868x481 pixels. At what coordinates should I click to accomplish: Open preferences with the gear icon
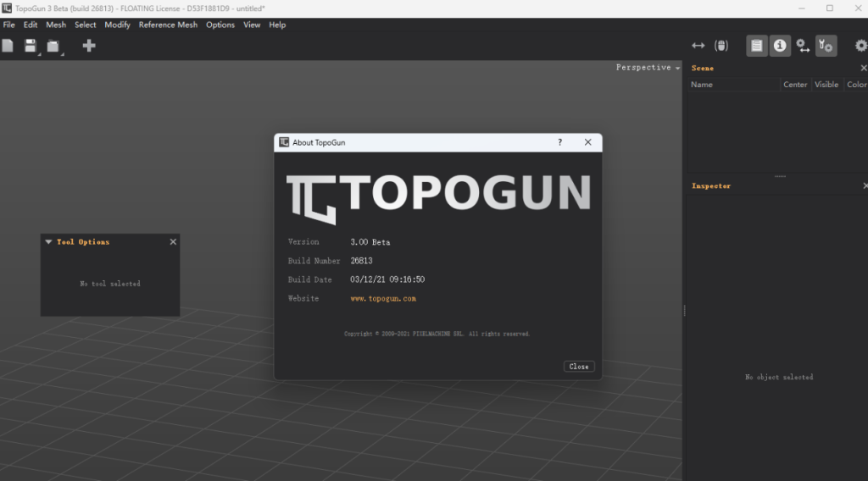click(x=860, y=46)
